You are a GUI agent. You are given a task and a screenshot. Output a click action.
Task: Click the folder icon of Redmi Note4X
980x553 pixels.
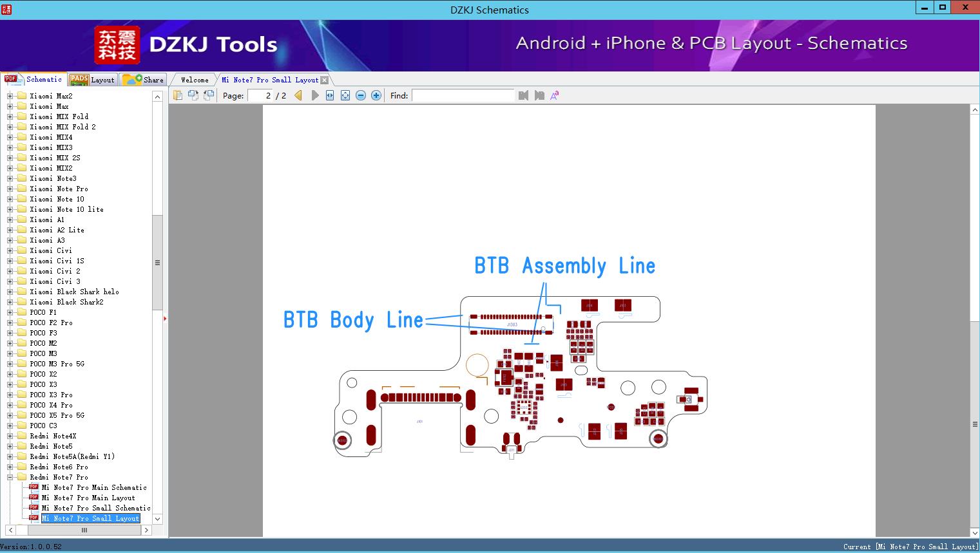[x=21, y=436]
